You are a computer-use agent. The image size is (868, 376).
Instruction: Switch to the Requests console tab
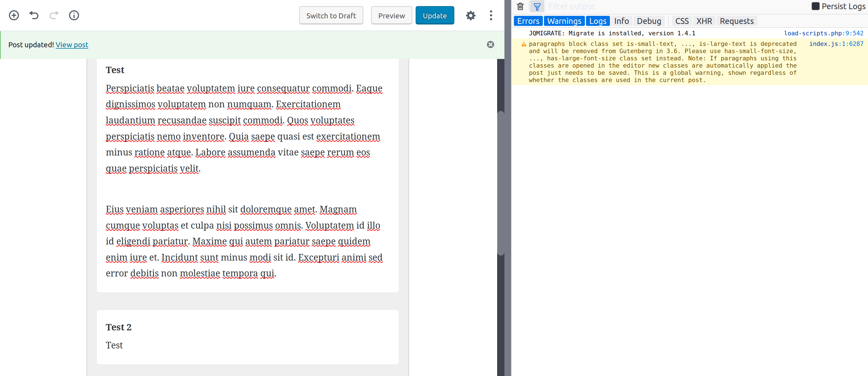coord(737,21)
